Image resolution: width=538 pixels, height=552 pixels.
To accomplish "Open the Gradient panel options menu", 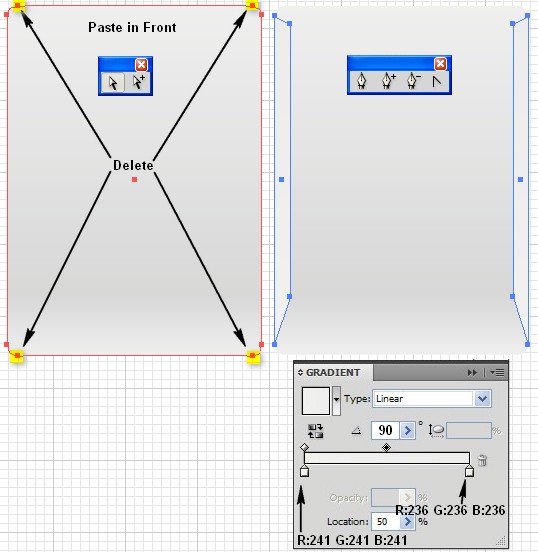I will pos(497,372).
